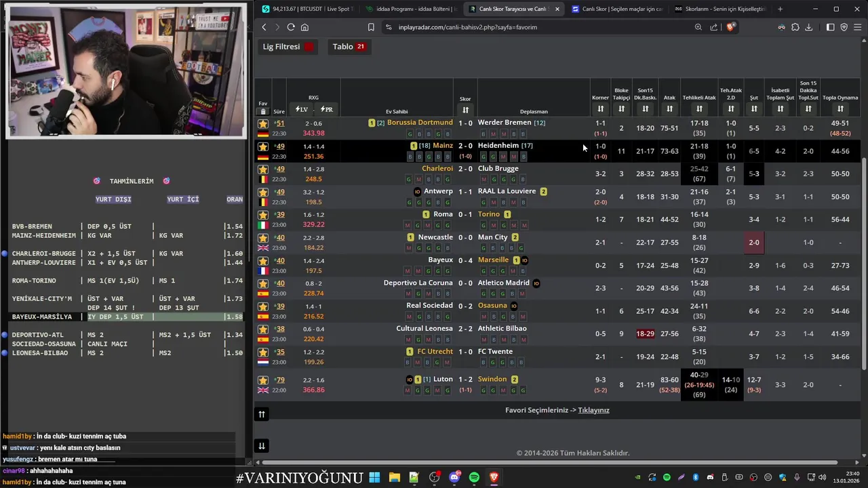This screenshot has height=488, width=868.
Task: Sort by Bloke Takipçi column arrows
Action: tap(621, 109)
